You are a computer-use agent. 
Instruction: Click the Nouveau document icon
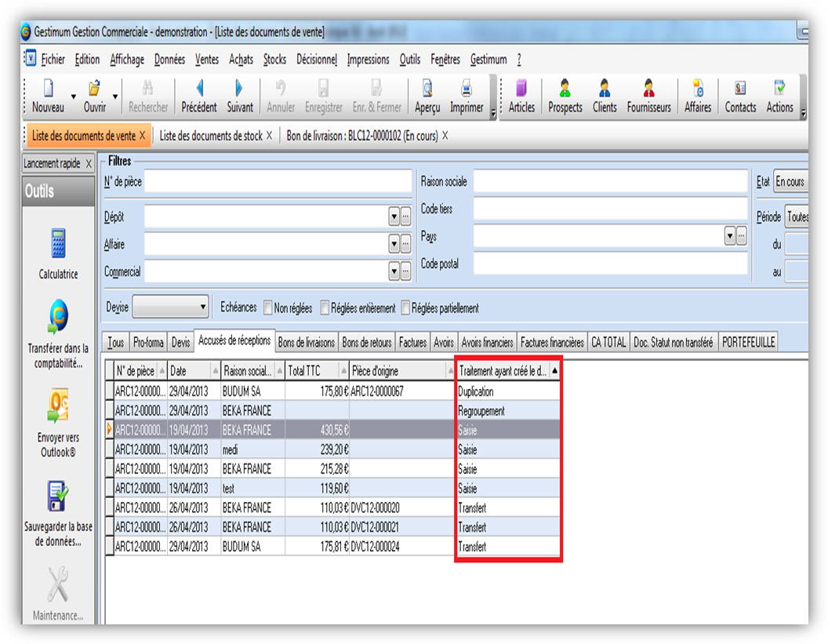48,88
